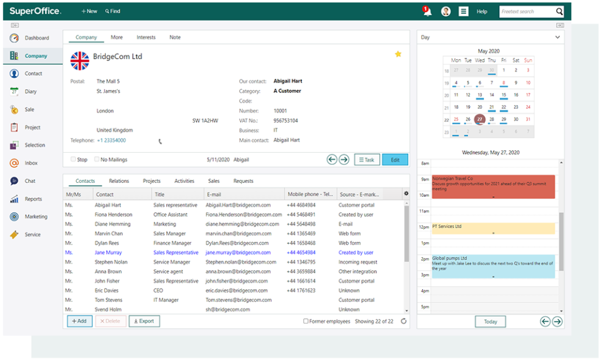Viewport: 604px width, 364px height.
Task: Select the Eric Davies contact row
Action: [234, 290]
